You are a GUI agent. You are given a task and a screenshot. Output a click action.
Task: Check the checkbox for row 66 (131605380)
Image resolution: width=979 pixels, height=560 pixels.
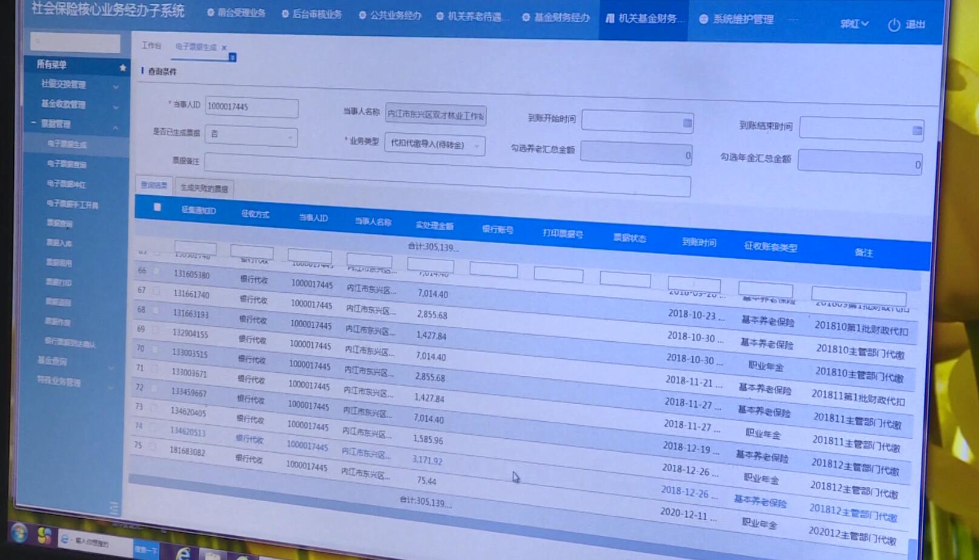(x=158, y=272)
